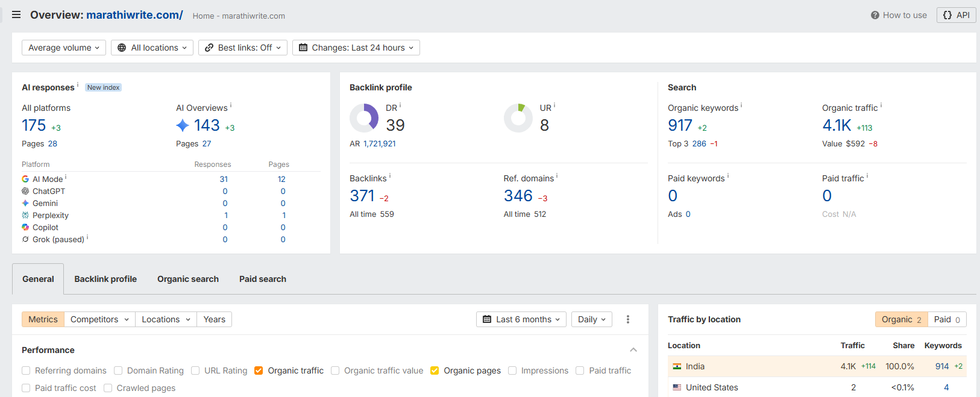Open the Backlinks count 371 link

(x=362, y=196)
